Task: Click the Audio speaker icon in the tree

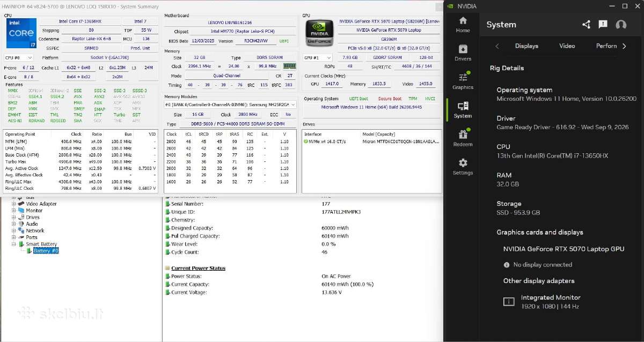Action: 21,224
